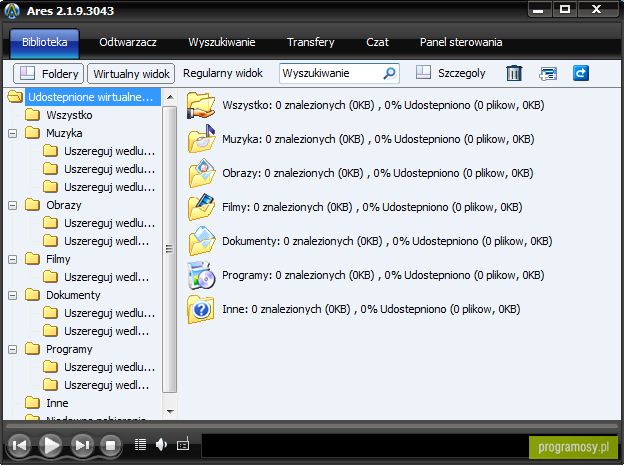Click 'Muzyka: 0 znalezionych' summary text

(378, 139)
